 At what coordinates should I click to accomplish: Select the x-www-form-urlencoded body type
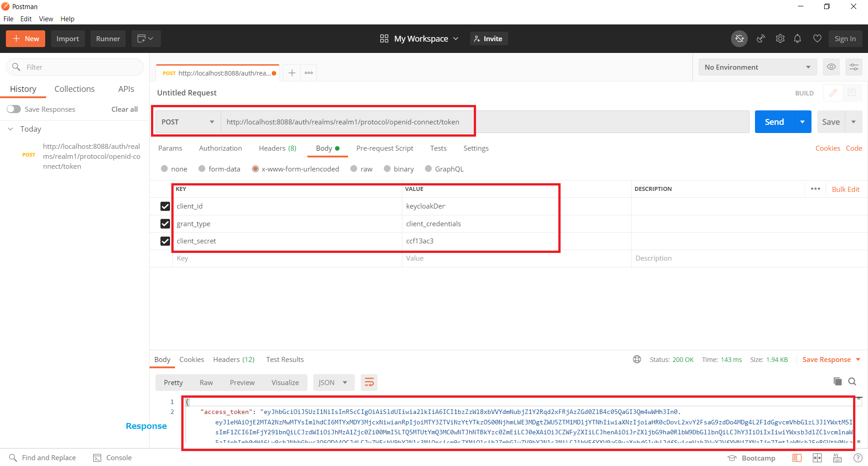255,169
